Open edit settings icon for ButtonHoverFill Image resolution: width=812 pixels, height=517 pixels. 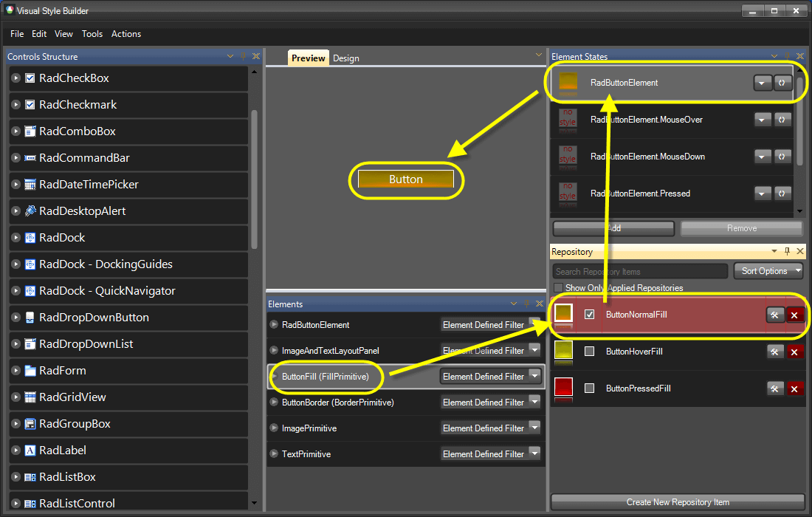pyautogui.click(x=775, y=352)
